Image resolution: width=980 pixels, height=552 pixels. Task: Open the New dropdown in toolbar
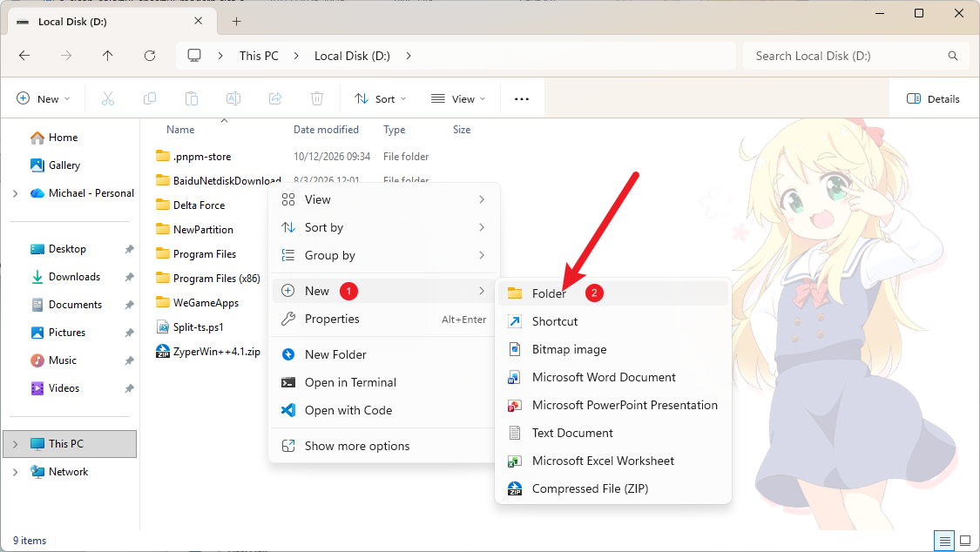click(44, 98)
